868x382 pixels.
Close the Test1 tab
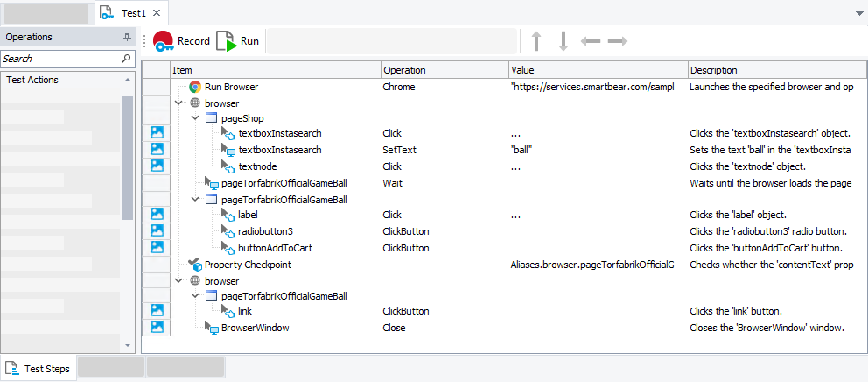point(156,13)
